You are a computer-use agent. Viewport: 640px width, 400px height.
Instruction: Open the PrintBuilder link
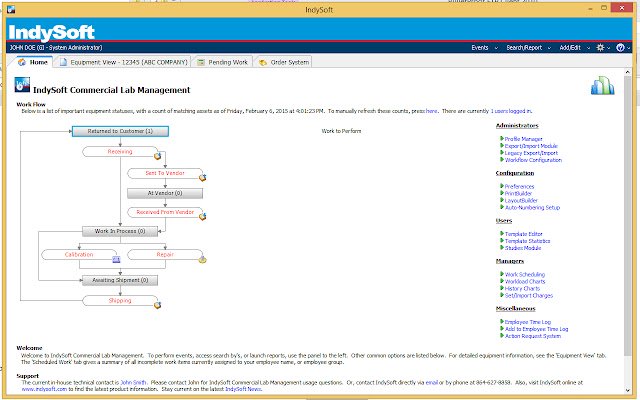[x=518, y=193]
